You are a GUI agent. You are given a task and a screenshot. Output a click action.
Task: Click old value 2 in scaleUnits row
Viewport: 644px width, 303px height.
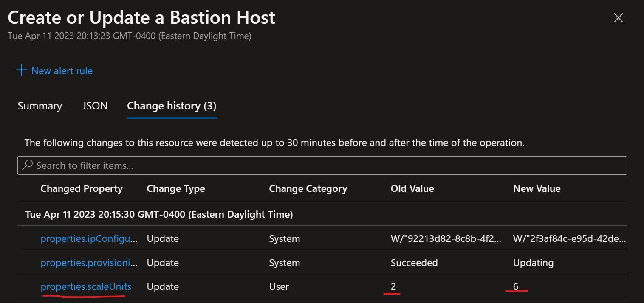click(x=393, y=286)
